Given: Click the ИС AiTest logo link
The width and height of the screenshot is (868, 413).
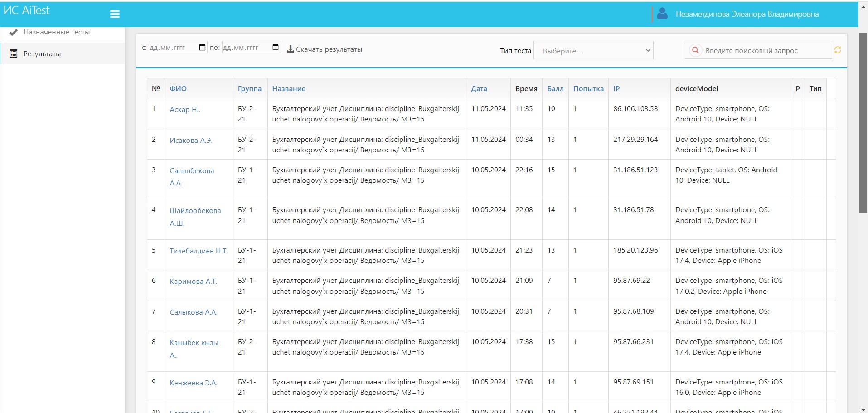Looking at the screenshot, I should pos(26,10).
